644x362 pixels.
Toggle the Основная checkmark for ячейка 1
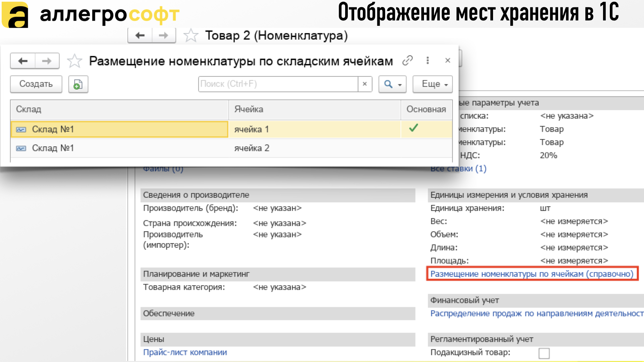414,128
